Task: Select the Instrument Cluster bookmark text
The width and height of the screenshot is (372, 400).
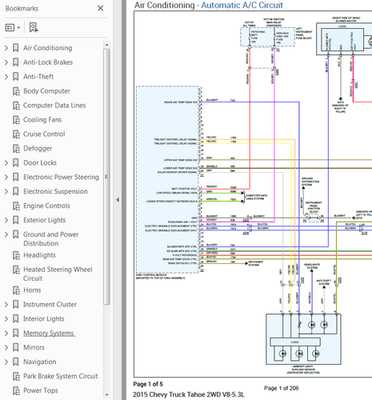Action: click(x=50, y=304)
